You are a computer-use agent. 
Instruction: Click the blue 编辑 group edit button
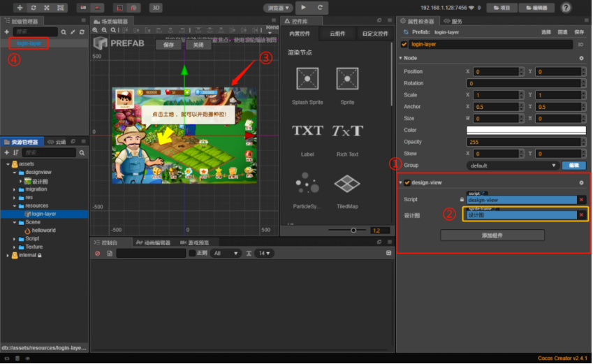point(573,166)
